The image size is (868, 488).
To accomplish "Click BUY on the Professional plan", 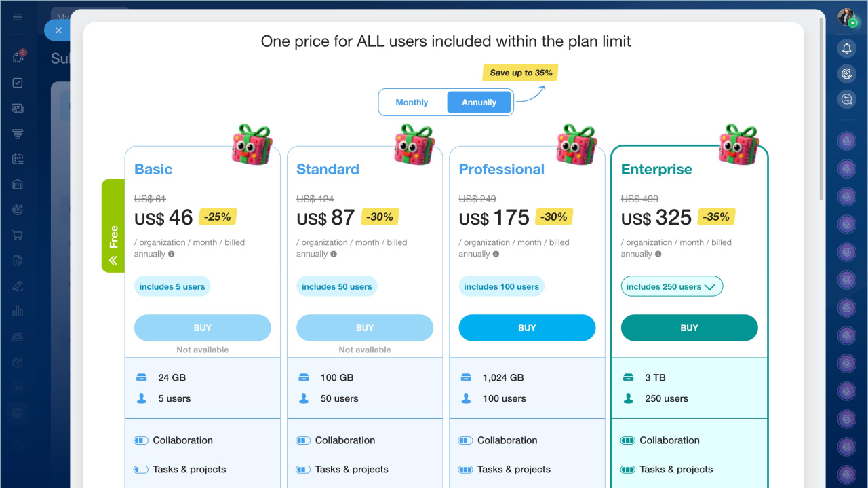I will pyautogui.click(x=527, y=328).
